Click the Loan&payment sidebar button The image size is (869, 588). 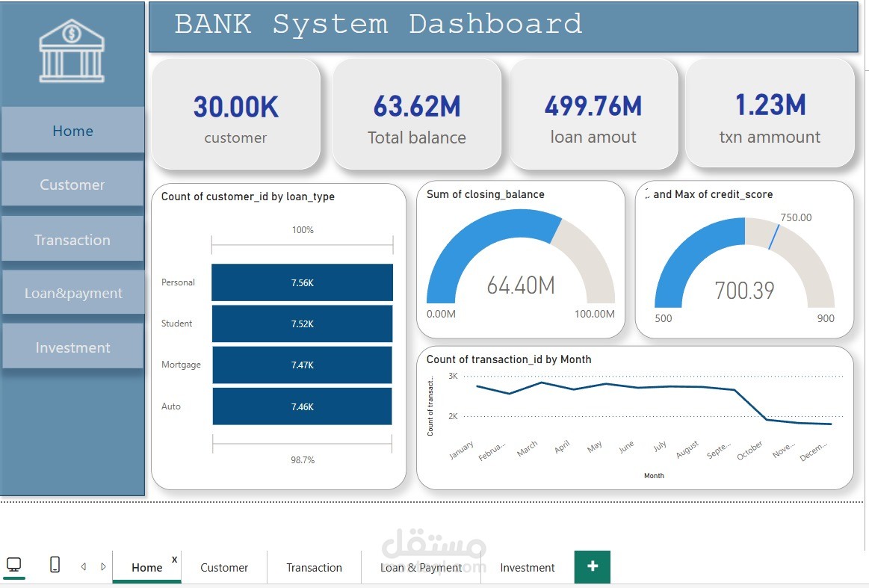pyautogui.click(x=72, y=292)
